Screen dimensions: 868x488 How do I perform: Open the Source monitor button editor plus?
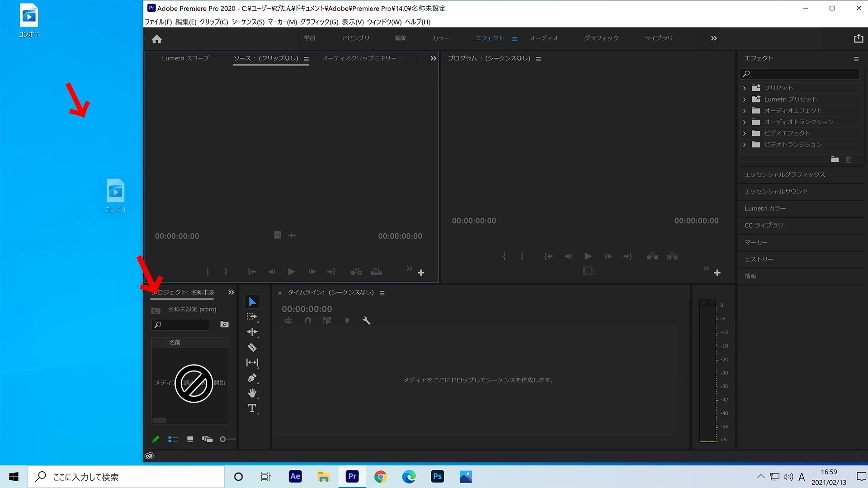point(421,273)
